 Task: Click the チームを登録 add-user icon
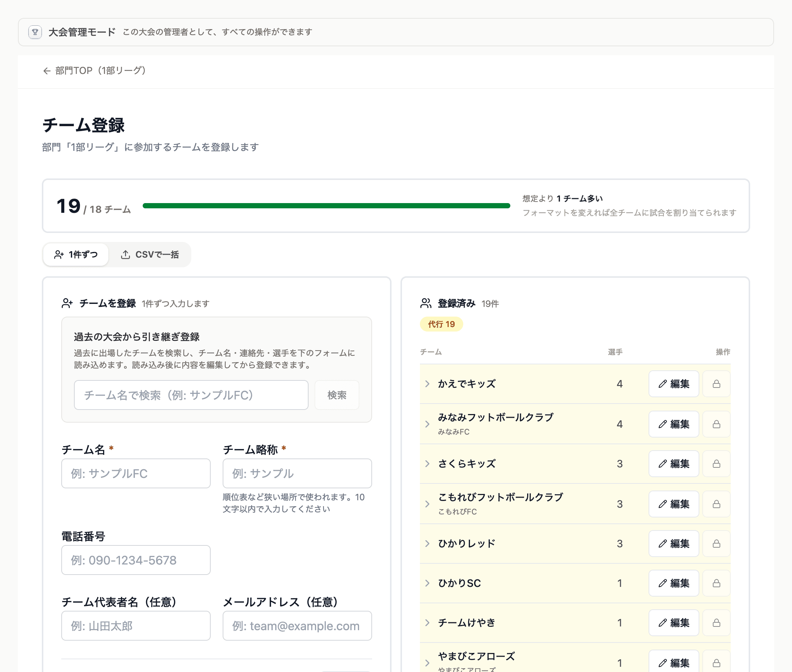pyautogui.click(x=67, y=303)
